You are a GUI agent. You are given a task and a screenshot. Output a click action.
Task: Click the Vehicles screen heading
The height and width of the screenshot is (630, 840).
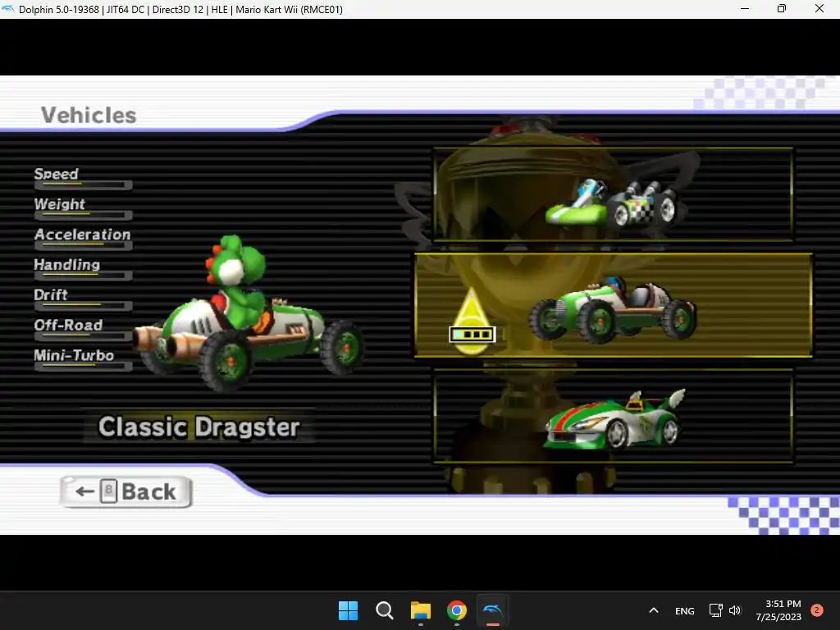click(x=89, y=115)
